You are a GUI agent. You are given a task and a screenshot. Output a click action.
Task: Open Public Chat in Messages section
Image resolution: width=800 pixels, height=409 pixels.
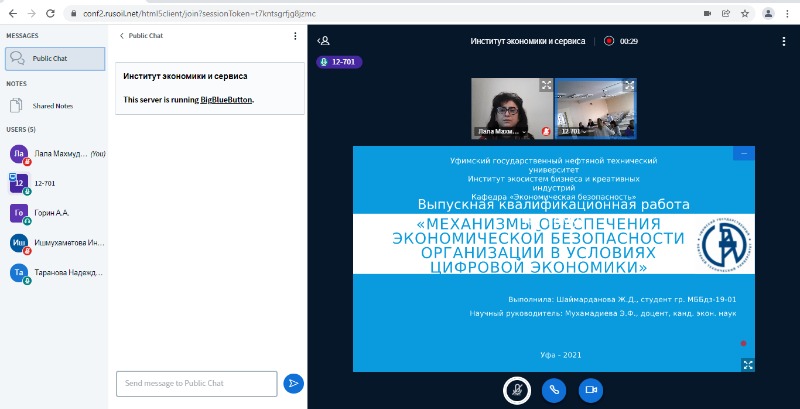[55, 58]
